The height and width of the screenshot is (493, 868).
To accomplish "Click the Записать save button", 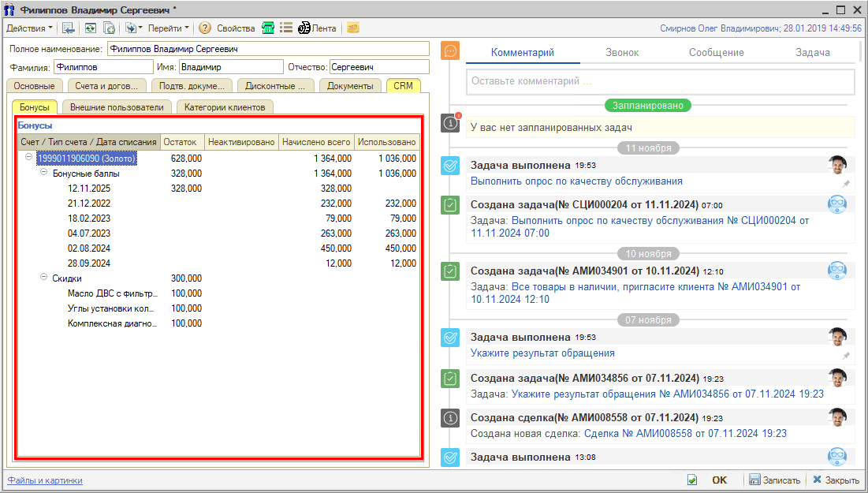I will coord(774,480).
